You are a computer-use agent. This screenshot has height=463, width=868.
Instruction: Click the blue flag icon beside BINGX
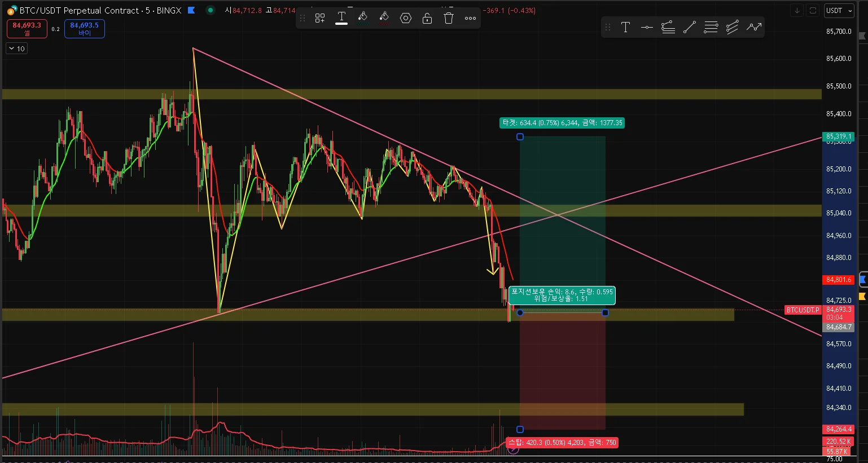click(191, 10)
